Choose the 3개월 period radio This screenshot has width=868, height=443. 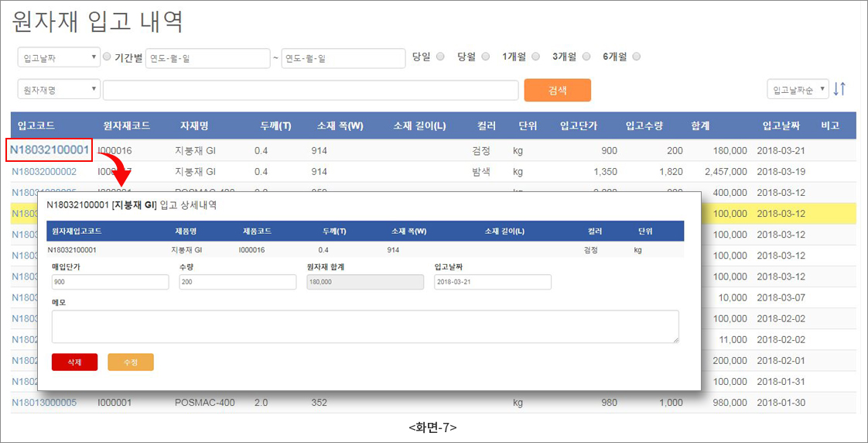coord(586,57)
